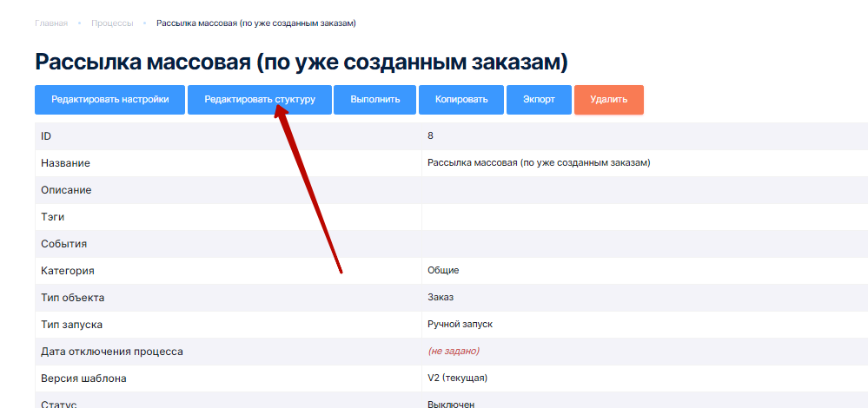Select Тип объекта value Заказ
Image resolution: width=868 pixels, height=408 pixels.
[x=441, y=298]
